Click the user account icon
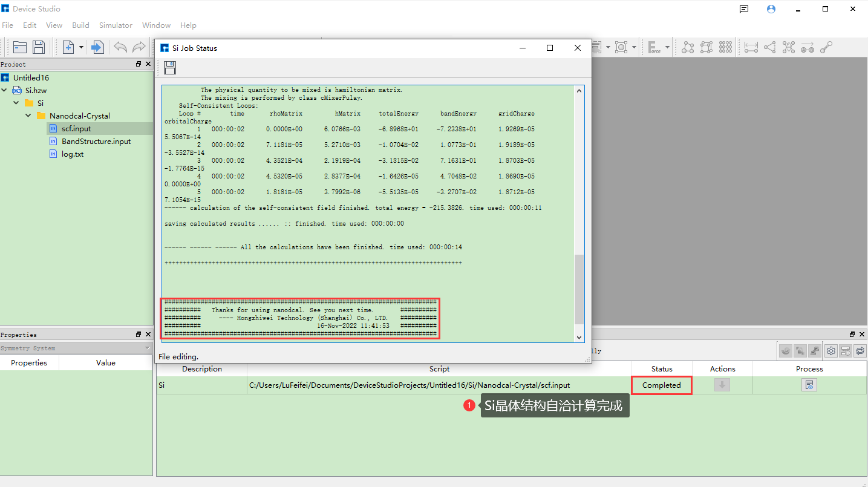 [x=771, y=9]
